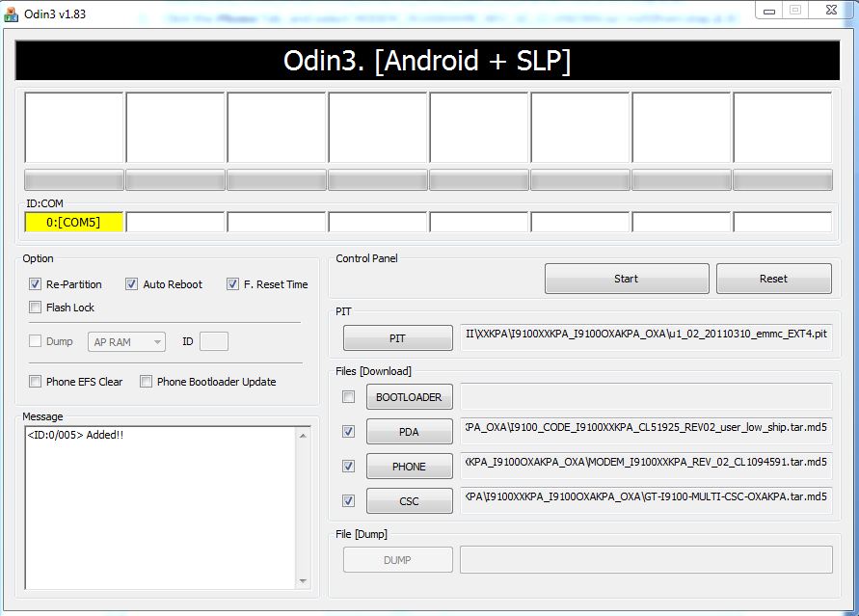Click the '<ID:0/005> Added!!' log line
The image size is (859, 616).
point(75,435)
